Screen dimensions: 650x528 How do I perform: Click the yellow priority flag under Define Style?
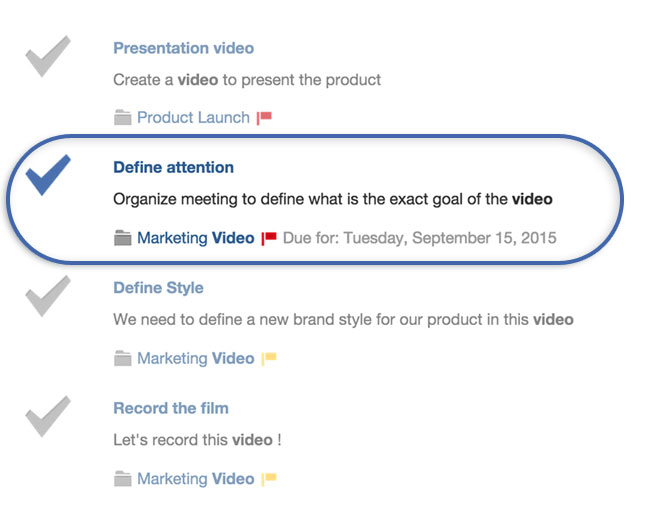[x=269, y=358]
